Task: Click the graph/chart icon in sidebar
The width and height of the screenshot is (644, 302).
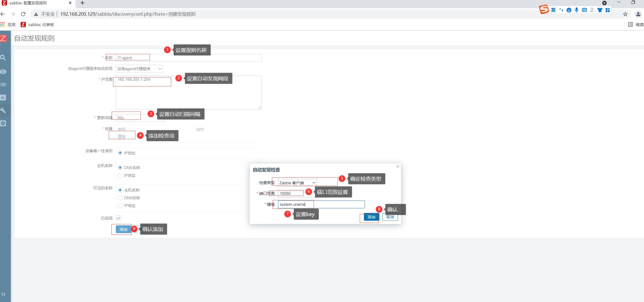Action: pyautogui.click(x=5, y=97)
